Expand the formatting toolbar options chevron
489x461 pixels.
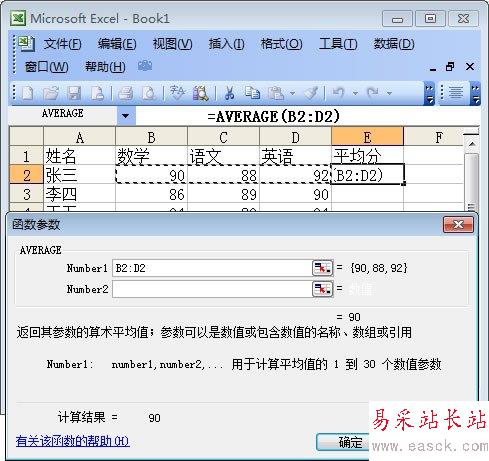(x=475, y=93)
